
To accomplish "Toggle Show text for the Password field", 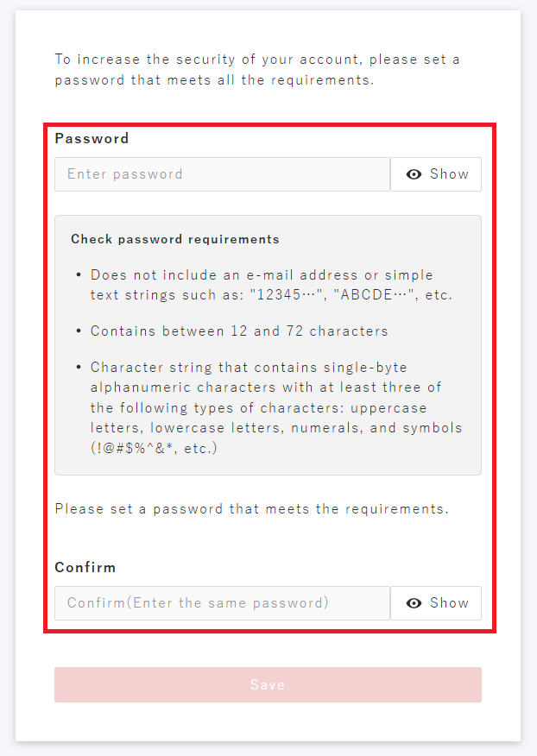I will pos(449,174).
